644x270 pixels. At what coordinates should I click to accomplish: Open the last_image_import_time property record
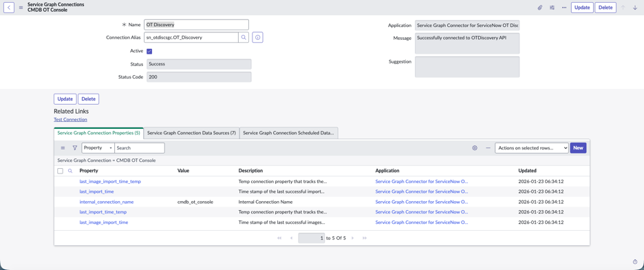click(103, 222)
